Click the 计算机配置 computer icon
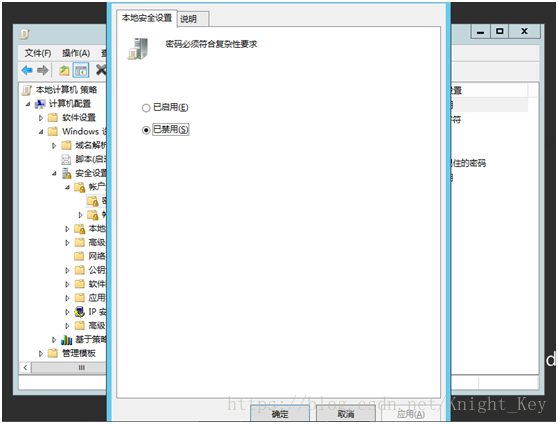Screen dimensions: 558x424 (40, 104)
